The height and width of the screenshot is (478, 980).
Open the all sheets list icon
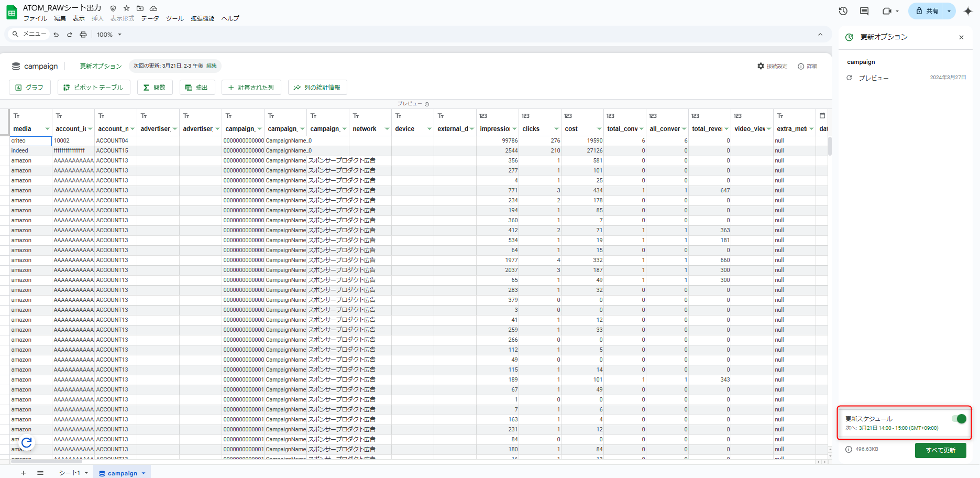pyautogui.click(x=40, y=473)
